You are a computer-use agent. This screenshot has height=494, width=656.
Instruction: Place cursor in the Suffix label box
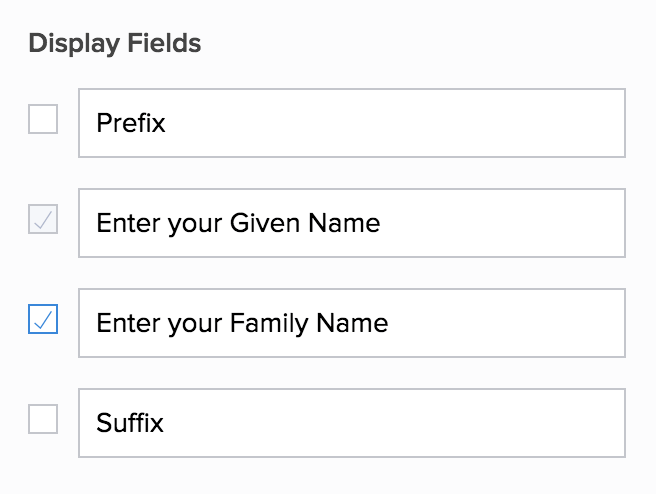tap(352, 423)
